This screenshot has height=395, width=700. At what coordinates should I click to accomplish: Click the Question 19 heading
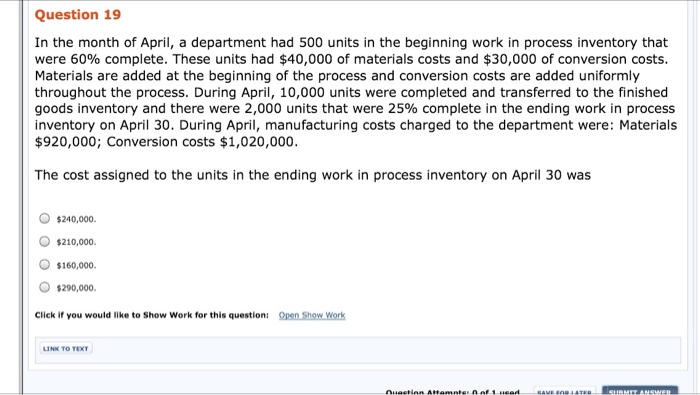pyautogui.click(x=78, y=14)
